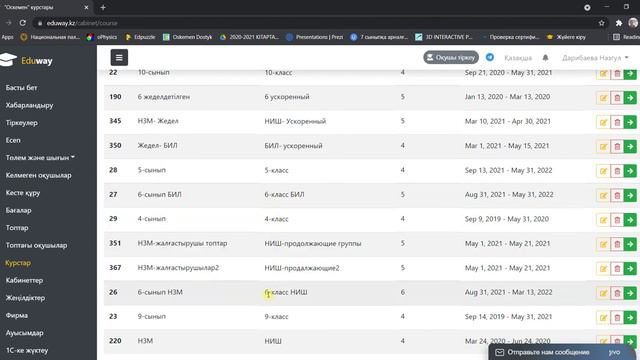Open '1С-ке жүктеу' sidebar item

click(x=27, y=351)
